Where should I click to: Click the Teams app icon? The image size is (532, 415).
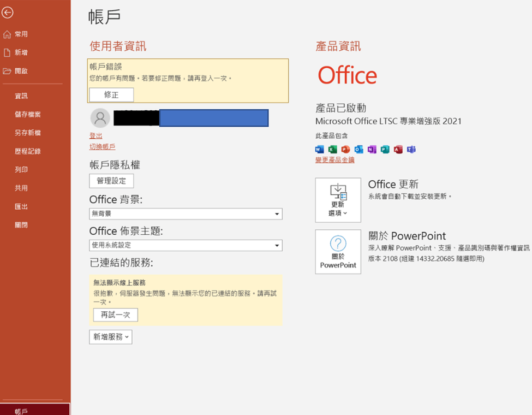411,149
